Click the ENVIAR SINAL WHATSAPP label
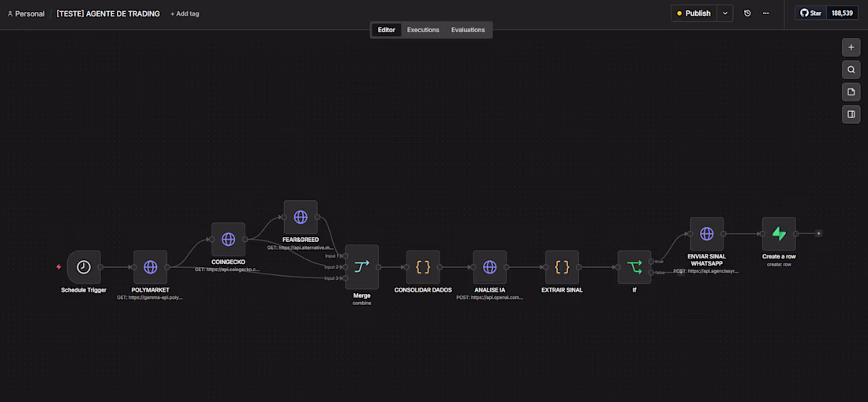This screenshot has height=402, width=868. pyautogui.click(x=706, y=260)
